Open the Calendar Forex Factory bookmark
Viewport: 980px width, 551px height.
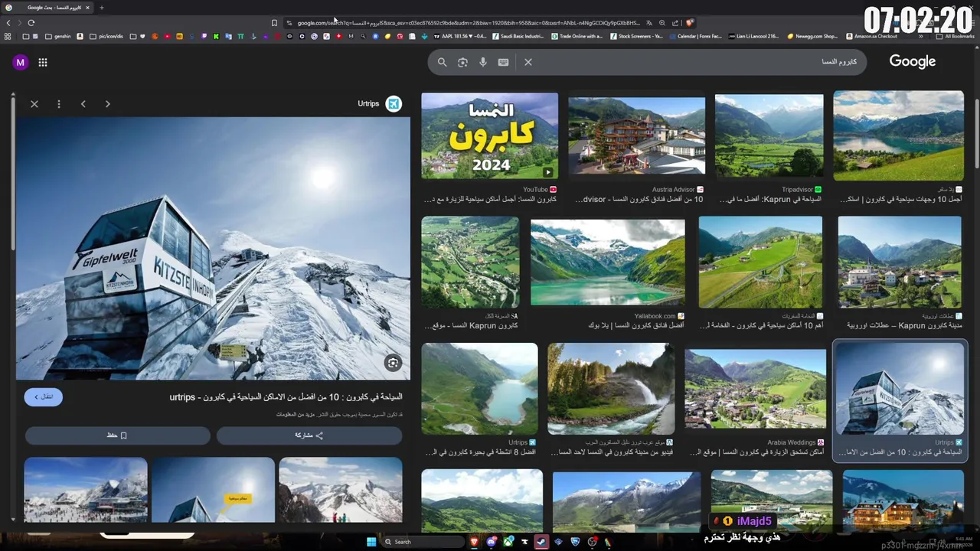tap(695, 36)
